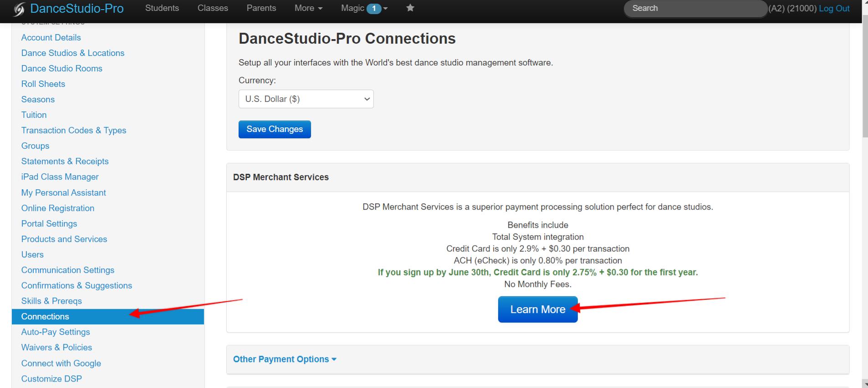Open Products and Services settings
The height and width of the screenshot is (388, 868).
[64, 239]
